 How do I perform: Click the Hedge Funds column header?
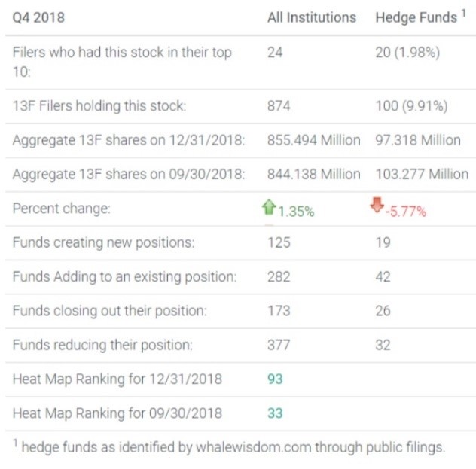point(416,17)
